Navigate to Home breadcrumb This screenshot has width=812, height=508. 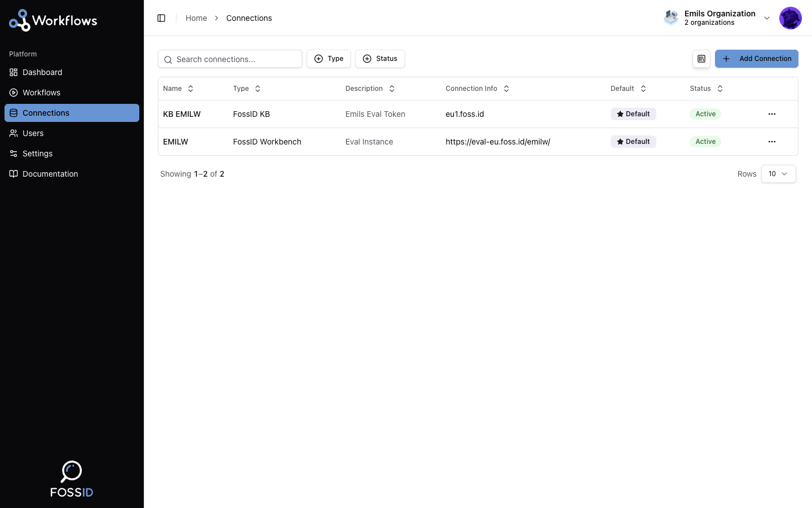coord(196,18)
